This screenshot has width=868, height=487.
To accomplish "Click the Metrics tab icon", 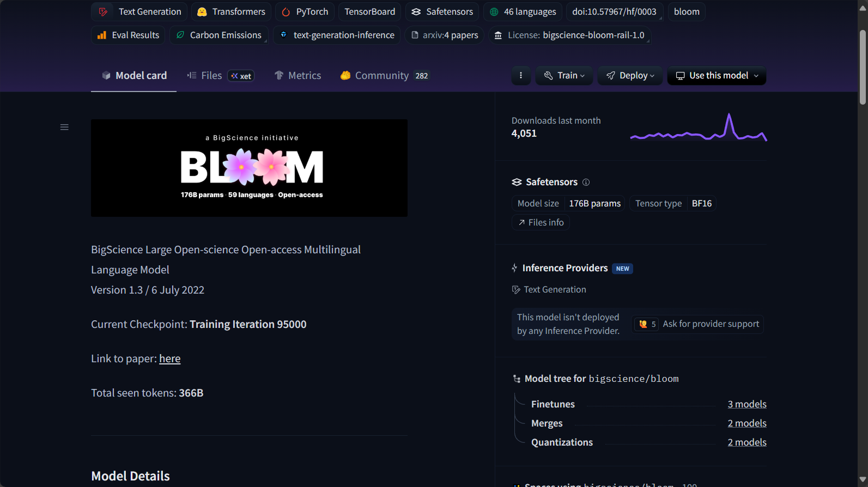I will [x=279, y=75].
